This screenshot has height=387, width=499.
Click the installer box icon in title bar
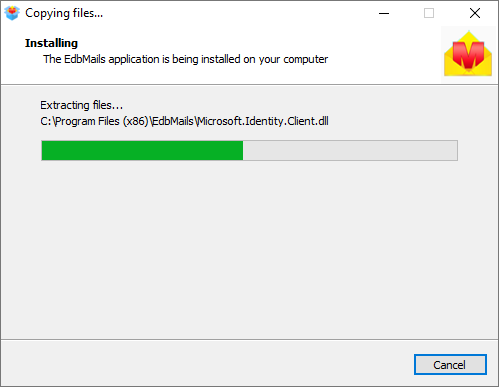(12, 13)
